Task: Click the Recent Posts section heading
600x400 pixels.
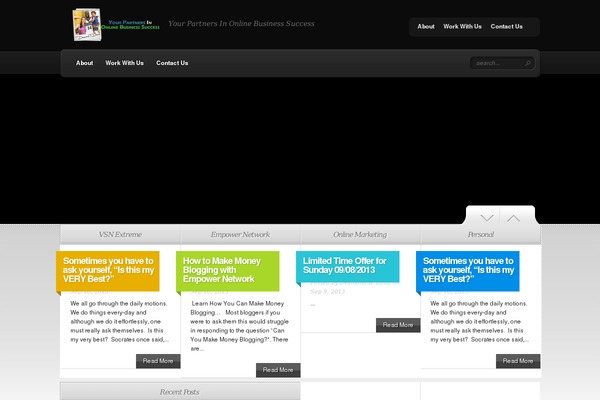Action: click(x=180, y=392)
